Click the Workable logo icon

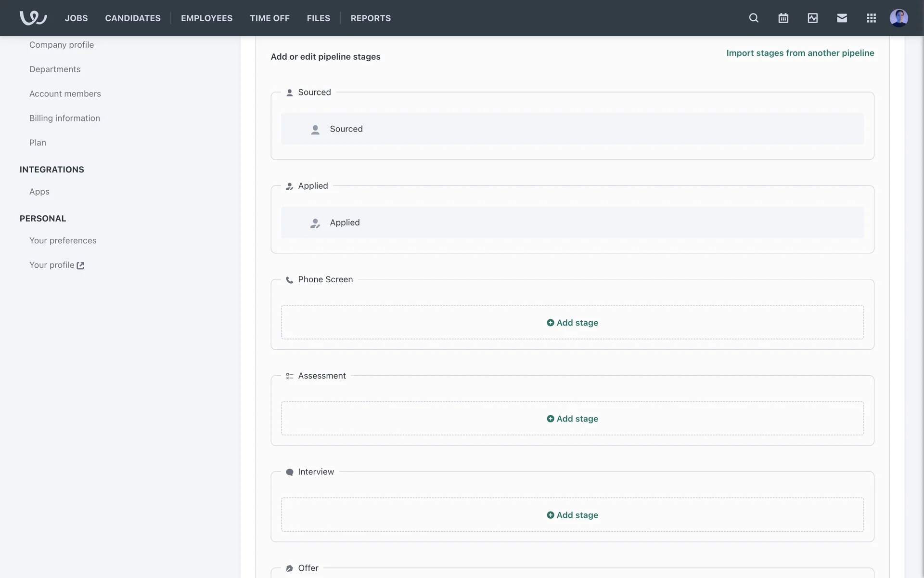[33, 18]
